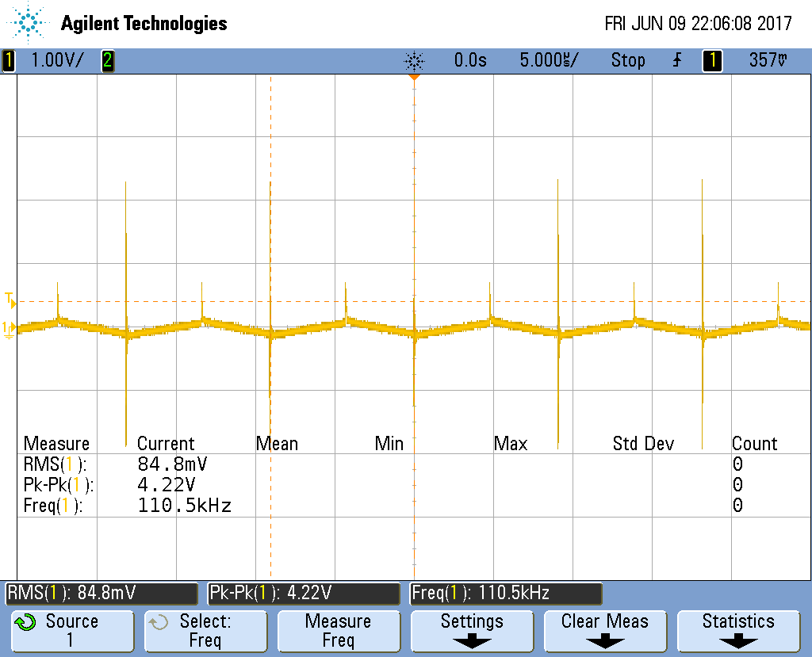Click the date and time stamp
The height and width of the screenshot is (657, 812).
pos(698,23)
